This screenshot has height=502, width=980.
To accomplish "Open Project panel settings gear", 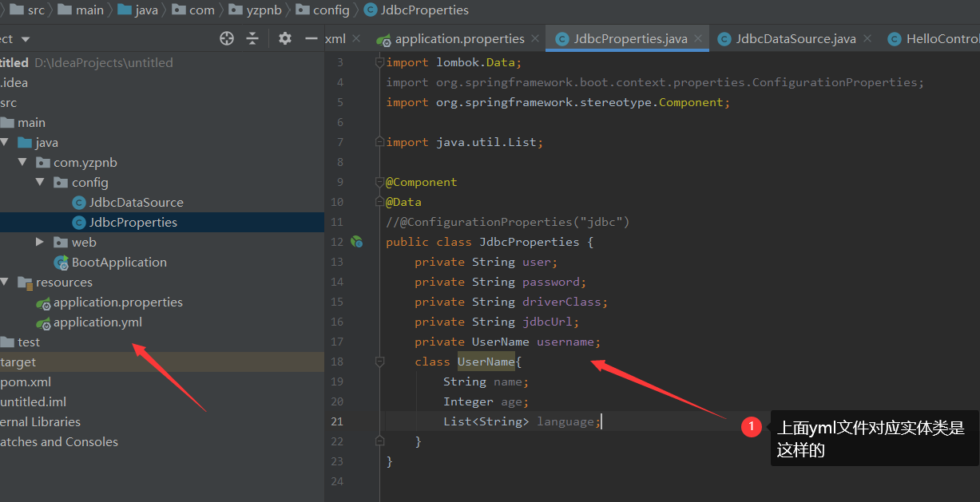I will (285, 38).
